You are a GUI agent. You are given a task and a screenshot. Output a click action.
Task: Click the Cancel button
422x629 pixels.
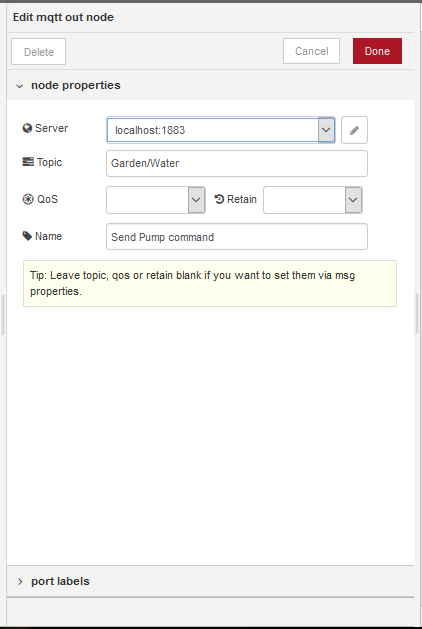tap(311, 51)
